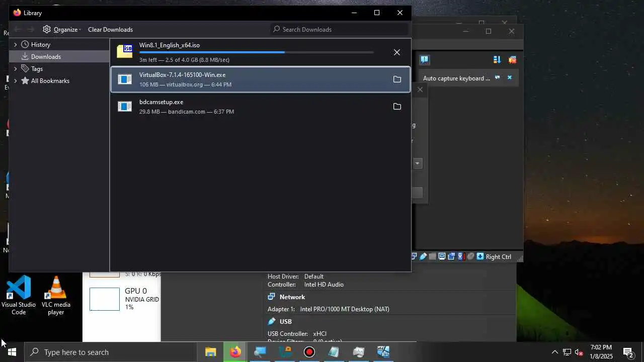Expand the History tree node
Image resolution: width=644 pixels, height=362 pixels.
(x=15, y=45)
